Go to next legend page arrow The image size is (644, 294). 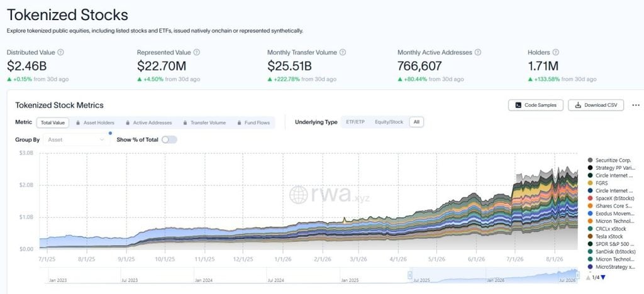point(603,278)
